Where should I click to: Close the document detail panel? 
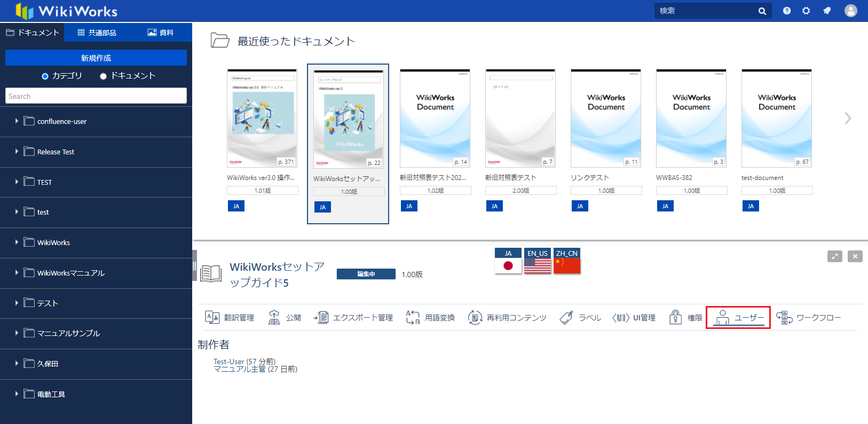coord(855,256)
